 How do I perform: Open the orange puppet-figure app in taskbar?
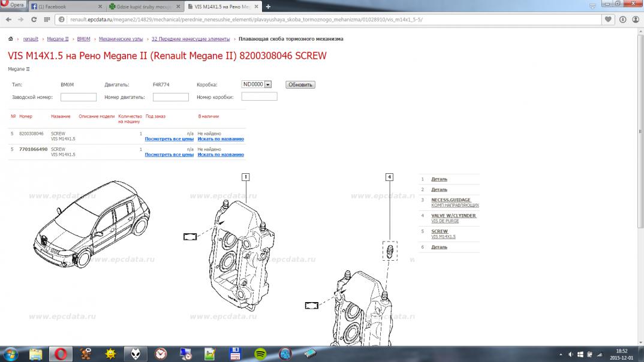tap(85, 354)
